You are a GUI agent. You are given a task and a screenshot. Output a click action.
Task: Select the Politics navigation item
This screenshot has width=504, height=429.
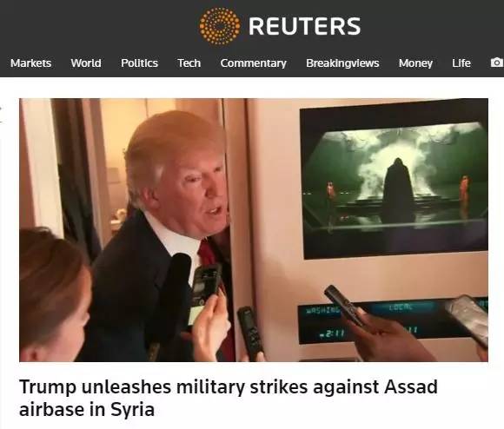[140, 63]
